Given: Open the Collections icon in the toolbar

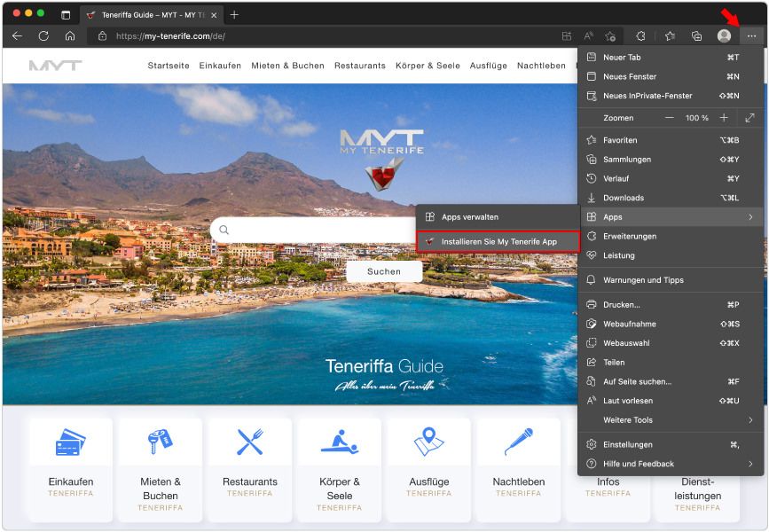Looking at the screenshot, I should pos(694,35).
